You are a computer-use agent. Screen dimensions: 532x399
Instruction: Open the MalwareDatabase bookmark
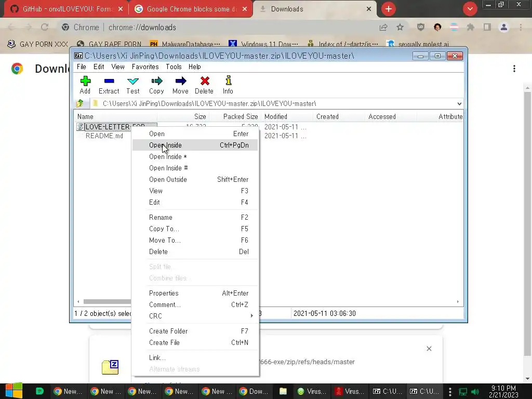tap(185, 44)
